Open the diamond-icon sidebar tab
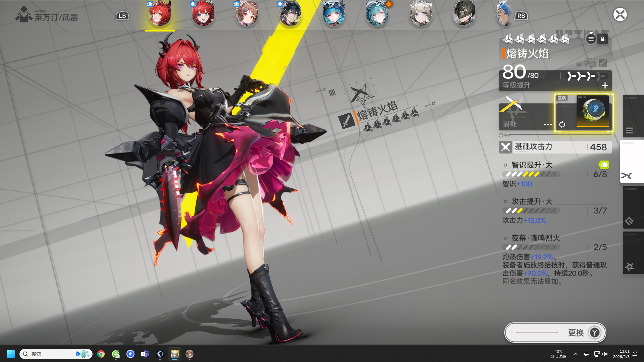The height and width of the screenshot is (362, 644). 633,207
